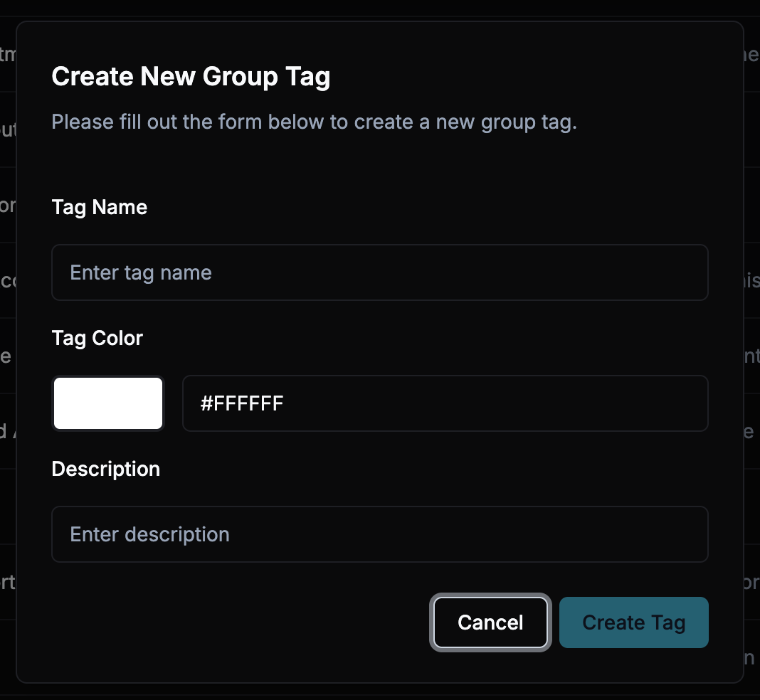
Task: Confirm tag creation via Create Tag
Action: click(633, 622)
